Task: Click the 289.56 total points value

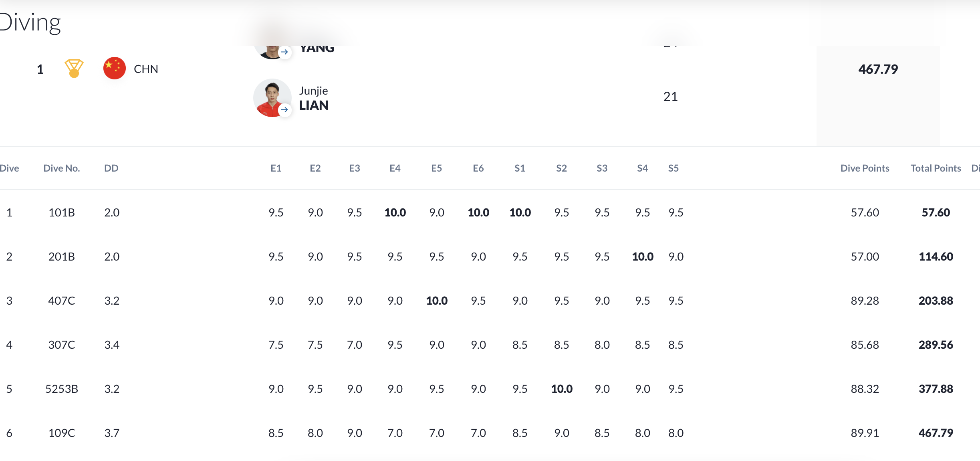Action: [936, 345]
